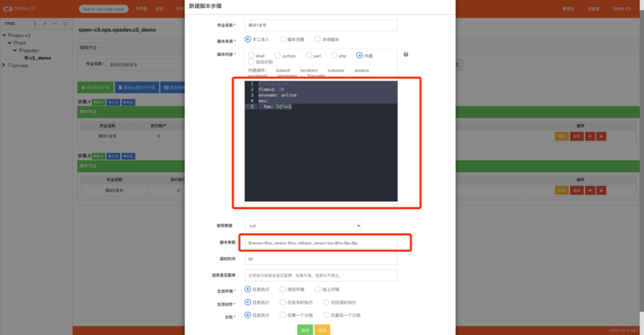Click move-down arrow for 模块2发布 row
Screen dimensions: 644x335
point(601,190)
